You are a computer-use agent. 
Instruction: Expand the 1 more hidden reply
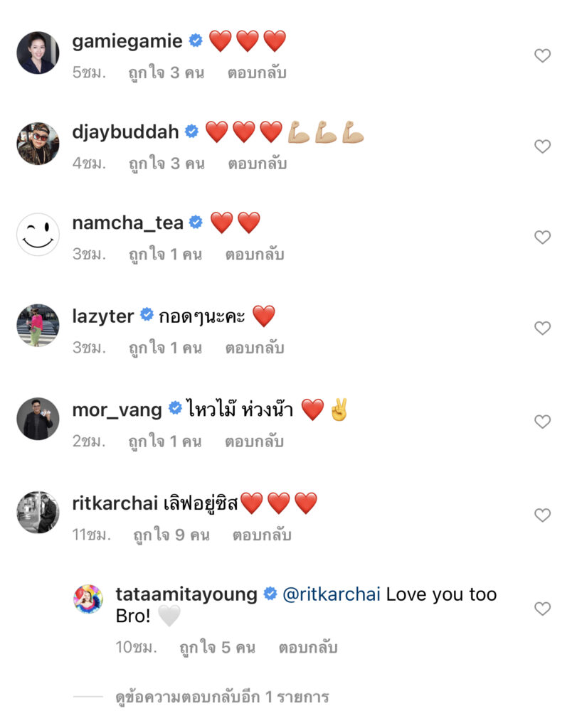[222, 697]
